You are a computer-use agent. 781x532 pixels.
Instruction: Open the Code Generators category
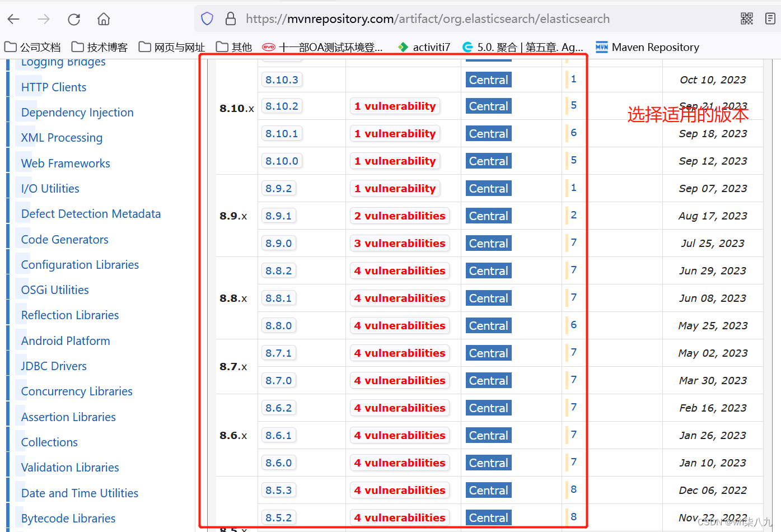64,240
